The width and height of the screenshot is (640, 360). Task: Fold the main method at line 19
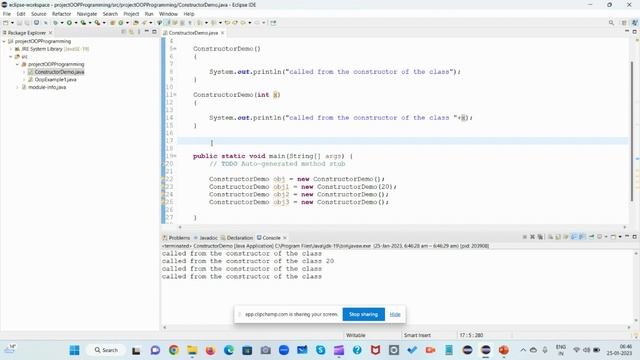point(175,156)
